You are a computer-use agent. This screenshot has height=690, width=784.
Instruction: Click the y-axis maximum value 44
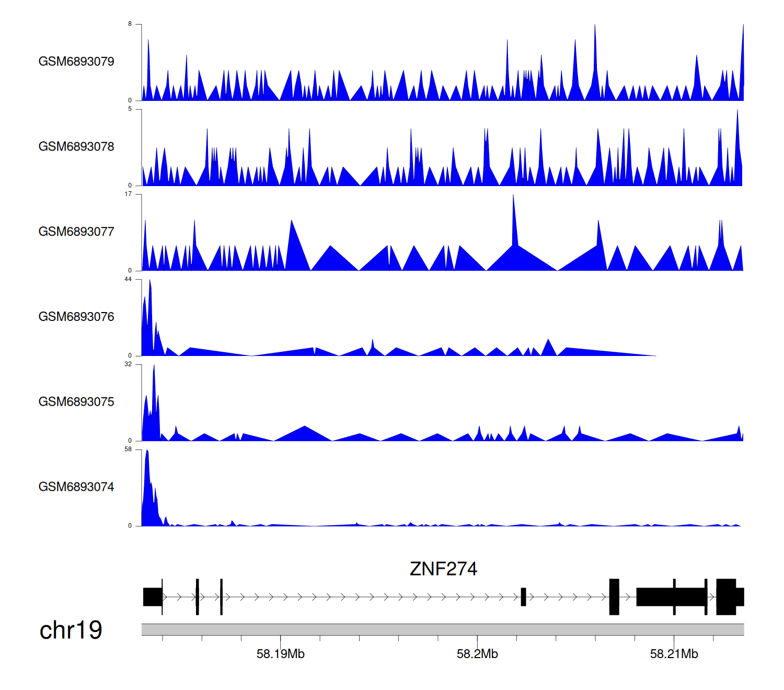128,279
